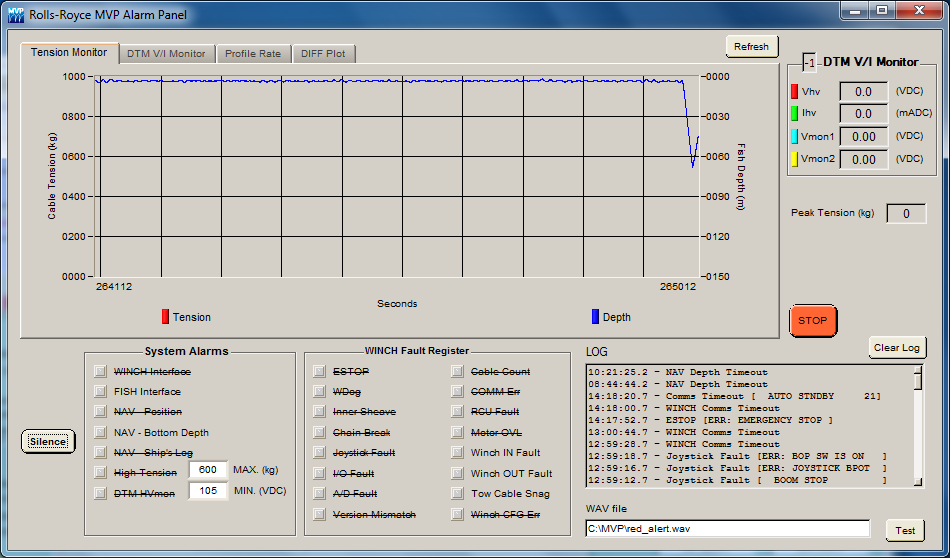This screenshot has width=950, height=558.
Task: Click the red Tension legend swatch
Action: pos(166,317)
